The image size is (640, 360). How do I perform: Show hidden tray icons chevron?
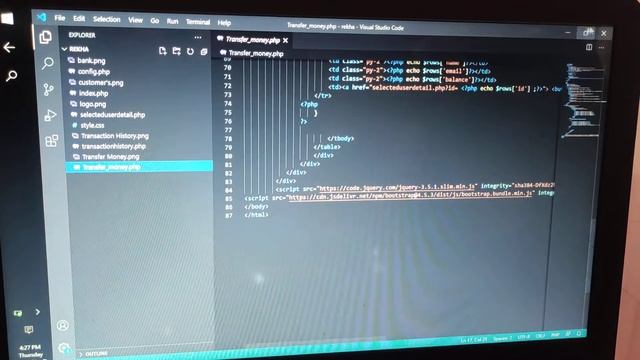(38, 312)
